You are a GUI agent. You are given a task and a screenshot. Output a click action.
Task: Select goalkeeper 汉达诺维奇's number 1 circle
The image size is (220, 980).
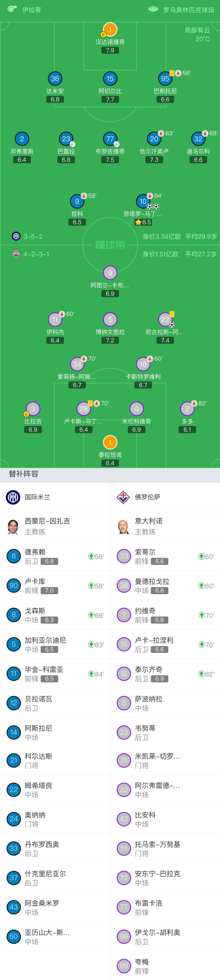[x=110, y=29]
